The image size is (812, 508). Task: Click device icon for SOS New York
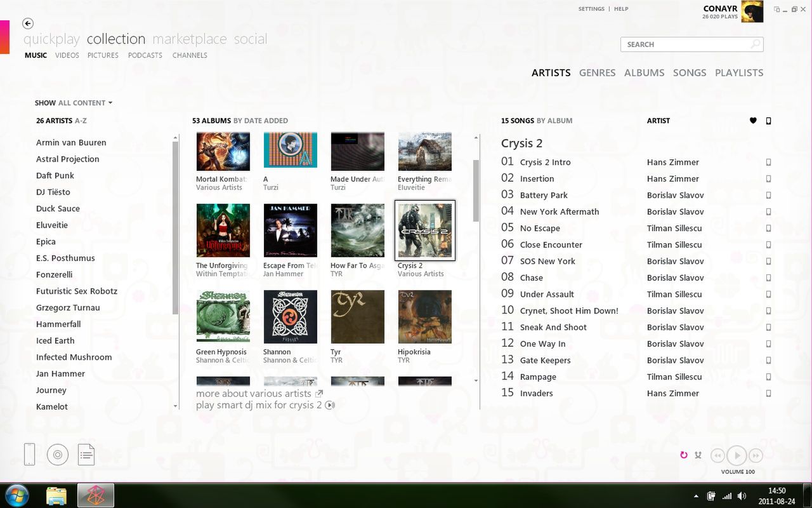768,262
